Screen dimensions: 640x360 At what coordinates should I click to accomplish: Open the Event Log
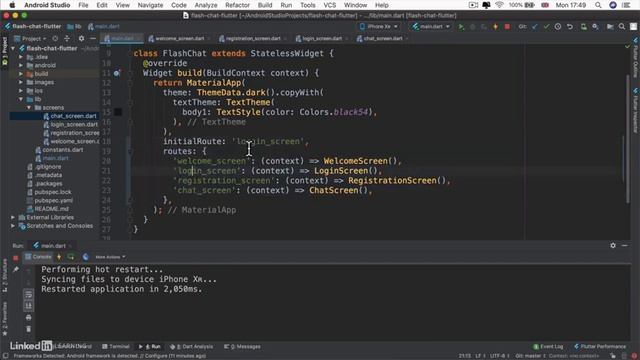(548, 346)
